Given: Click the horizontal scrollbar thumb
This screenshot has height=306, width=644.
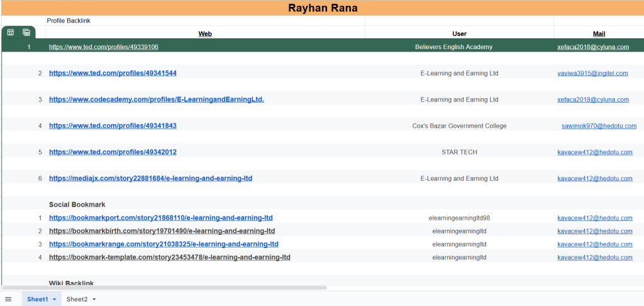Looking at the screenshot, I should (164, 288).
